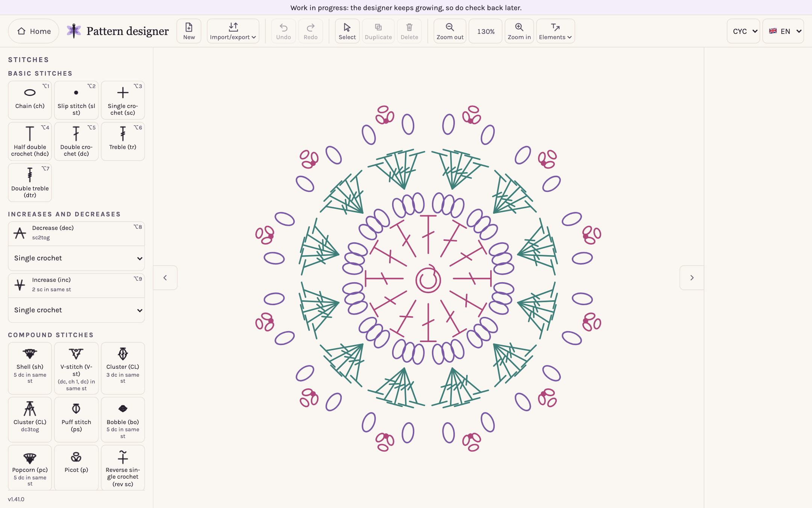Image resolution: width=812 pixels, height=508 pixels.
Task: Reset zoom via the 130% button
Action: 486,31
